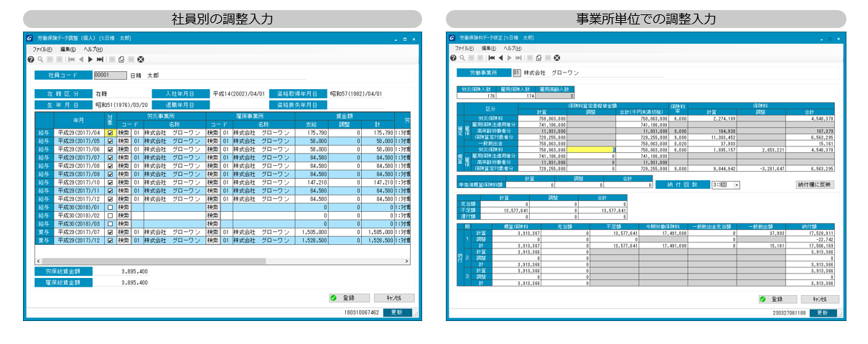Click 登録 button in 労働保険データ調整(個人) window
Image resolution: width=868 pixels, height=344 pixels.
(x=348, y=297)
